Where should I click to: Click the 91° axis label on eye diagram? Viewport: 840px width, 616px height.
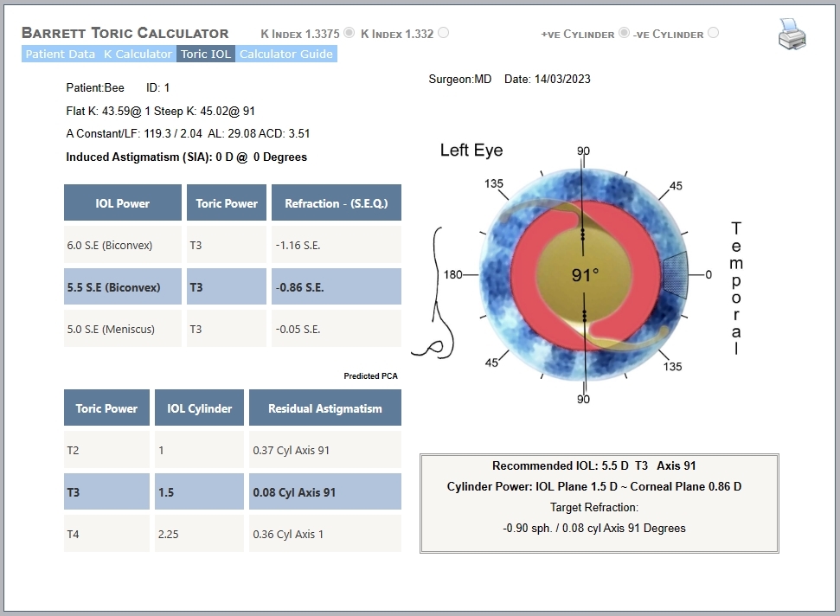click(x=585, y=275)
